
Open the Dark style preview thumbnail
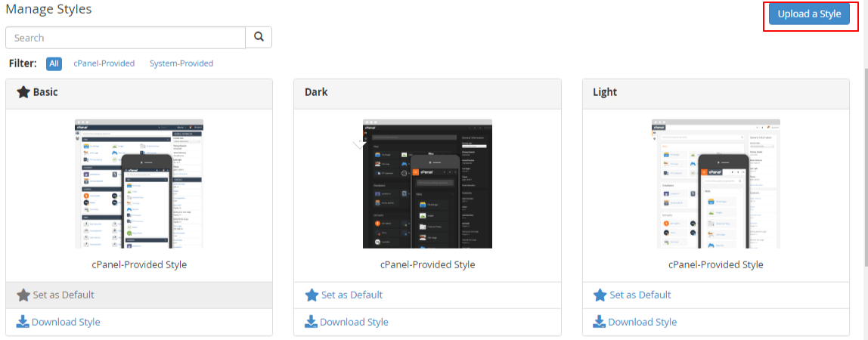427,184
